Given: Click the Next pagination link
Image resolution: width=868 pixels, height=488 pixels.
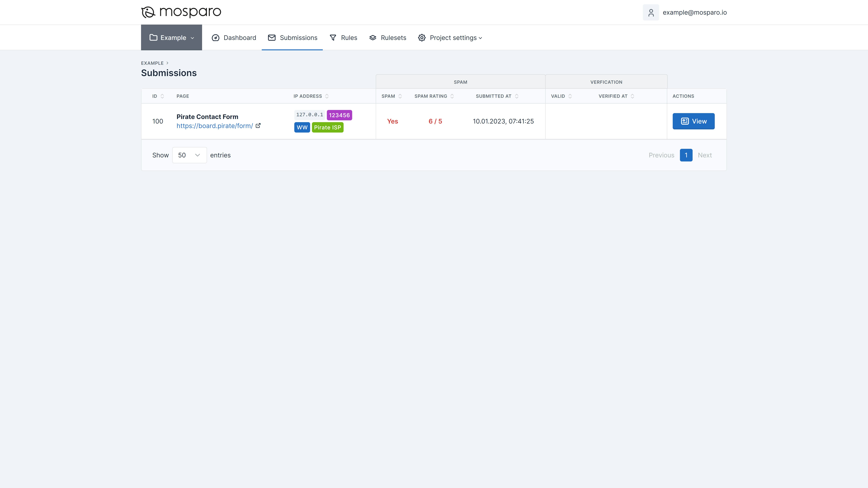Looking at the screenshot, I should point(705,155).
